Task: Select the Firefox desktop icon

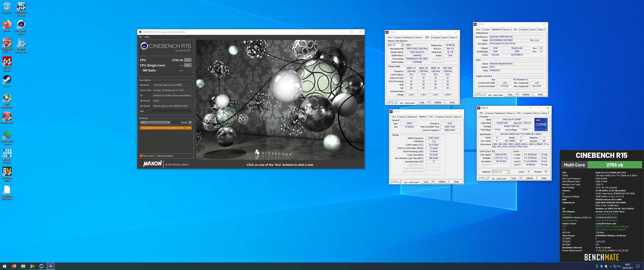Action: point(7,26)
